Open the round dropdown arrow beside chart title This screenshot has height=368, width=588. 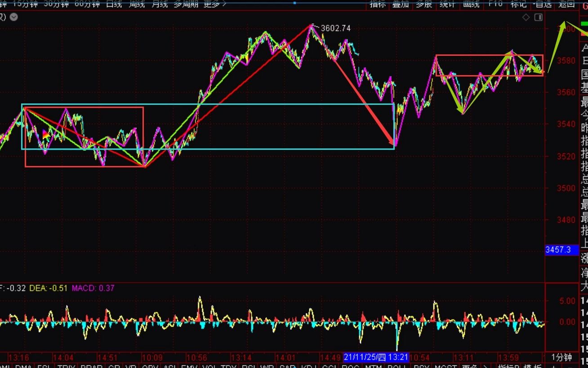tap(14, 17)
